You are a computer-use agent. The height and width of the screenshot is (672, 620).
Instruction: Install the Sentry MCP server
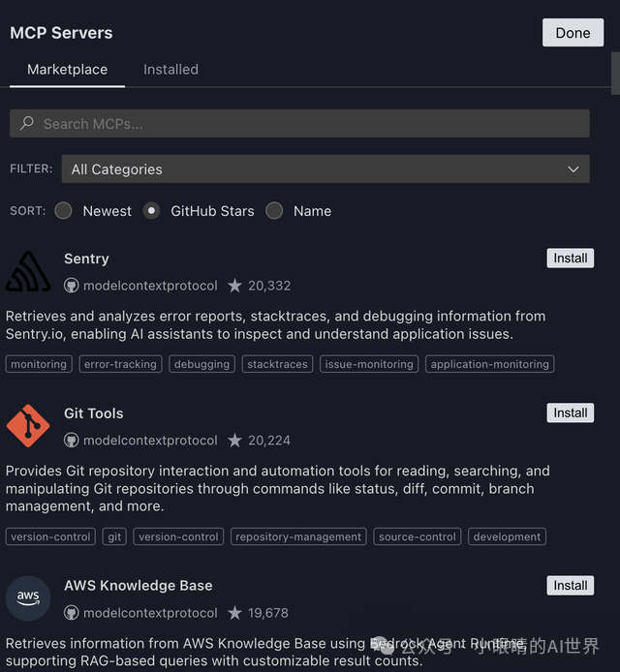coord(570,259)
